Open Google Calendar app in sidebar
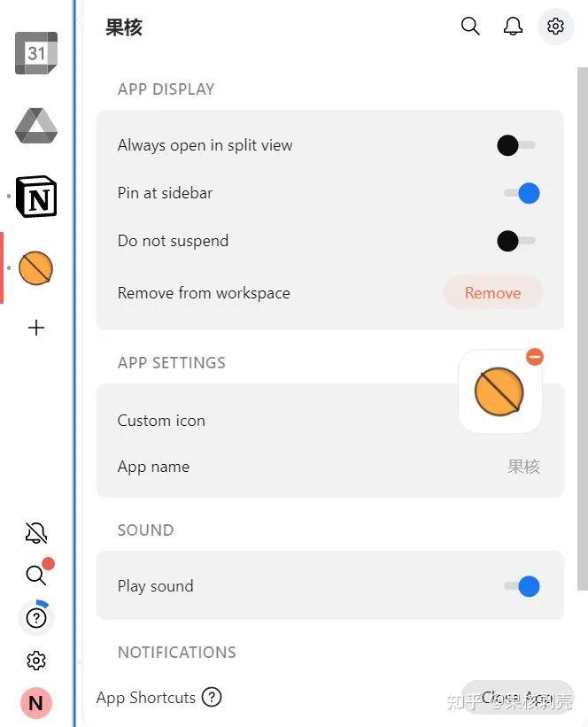Viewport: 588px width, 727px height. coord(36,53)
